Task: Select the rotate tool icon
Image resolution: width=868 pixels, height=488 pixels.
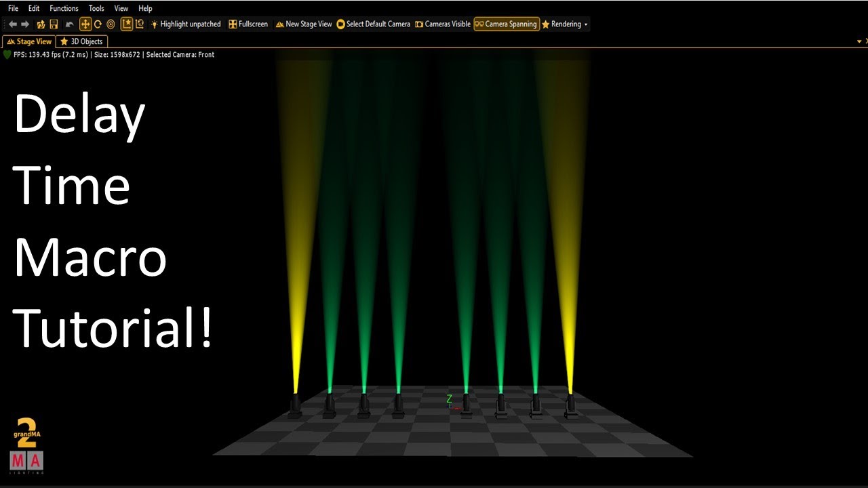Action: coord(98,24)
